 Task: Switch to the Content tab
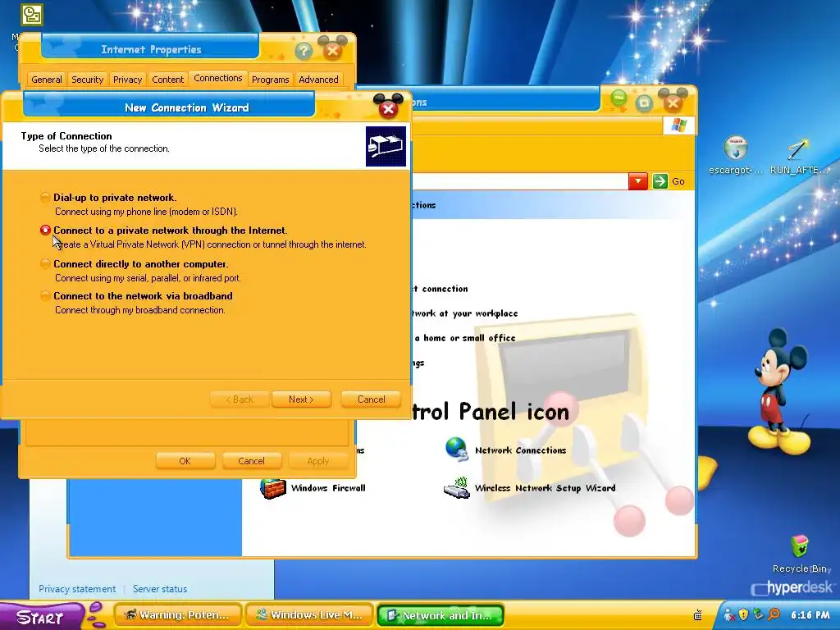click(167, 80)
